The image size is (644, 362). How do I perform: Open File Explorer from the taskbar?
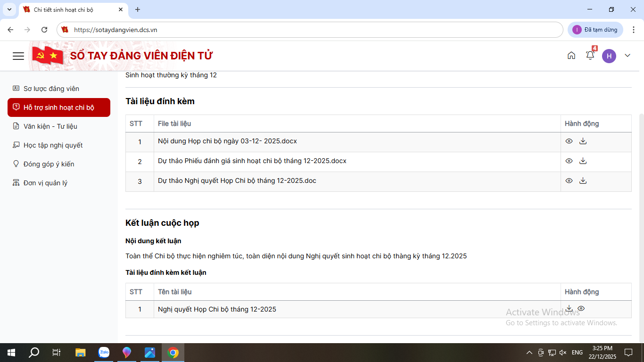[81, 353]
